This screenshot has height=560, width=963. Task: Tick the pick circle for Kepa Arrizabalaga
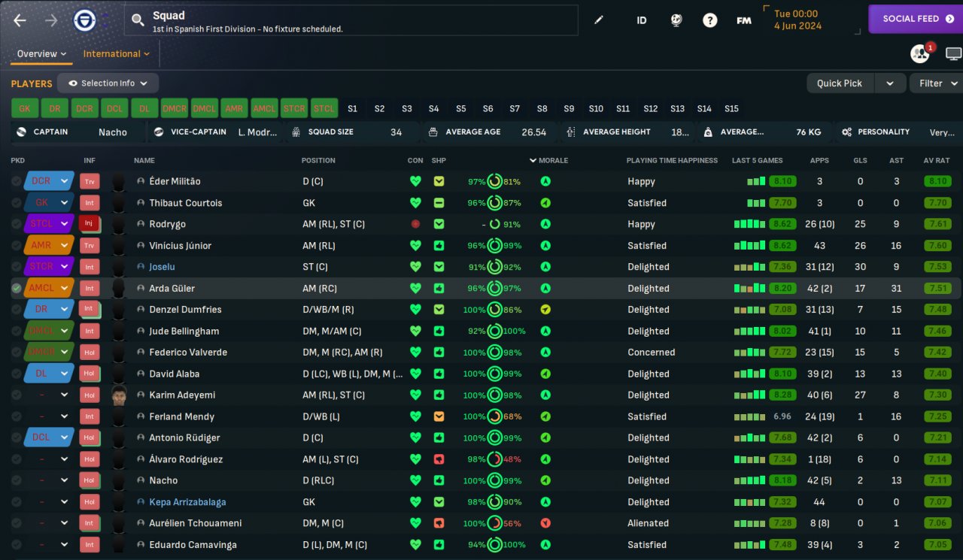(x=17, y=502)
